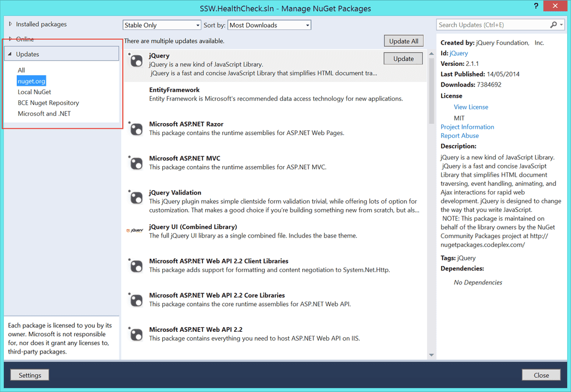Open the search scope dropdown arrow

point(562,25)
